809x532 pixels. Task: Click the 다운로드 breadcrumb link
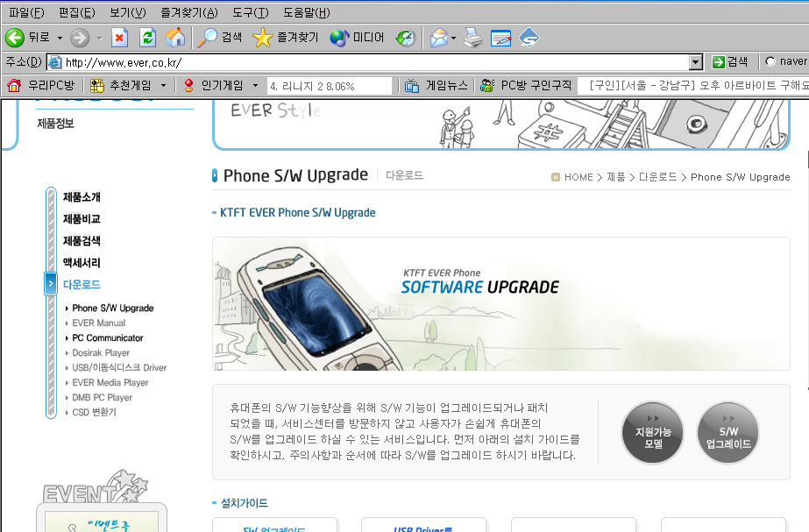click(x=658, y=177)
